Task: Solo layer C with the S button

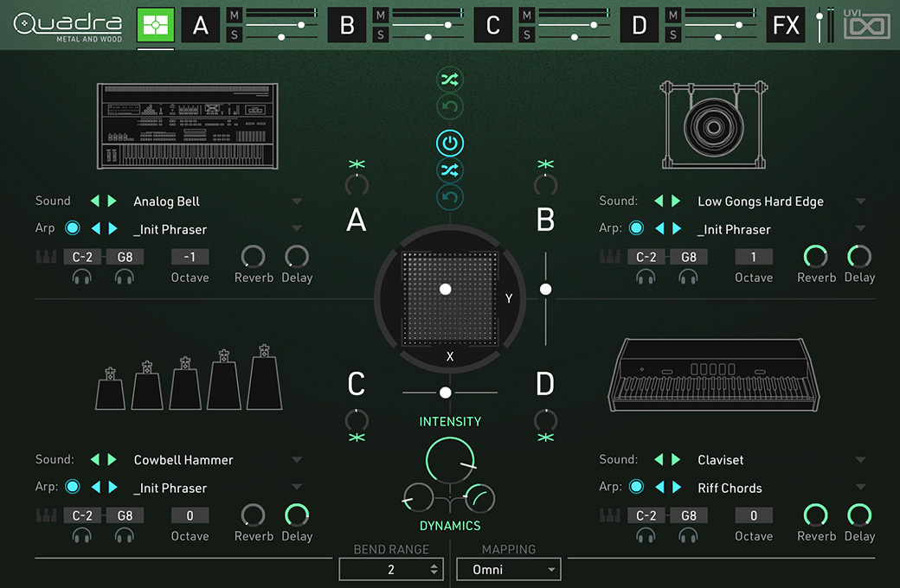Action: pyautogui.click(x=526, y=35)
